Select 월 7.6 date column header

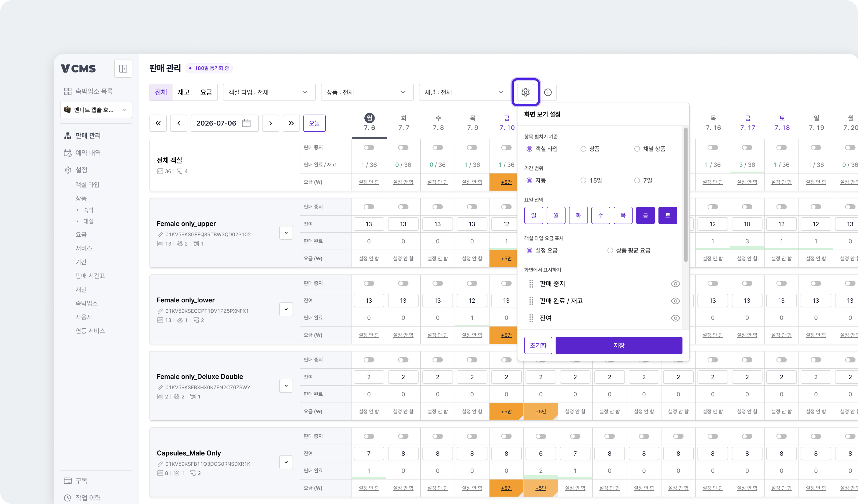point(369,123)
